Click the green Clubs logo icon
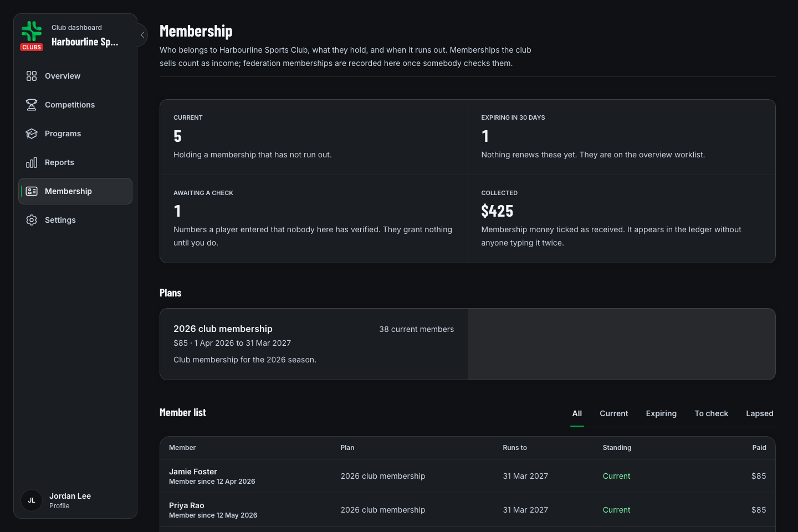This screenshot has height=532, width=798. 32,32
